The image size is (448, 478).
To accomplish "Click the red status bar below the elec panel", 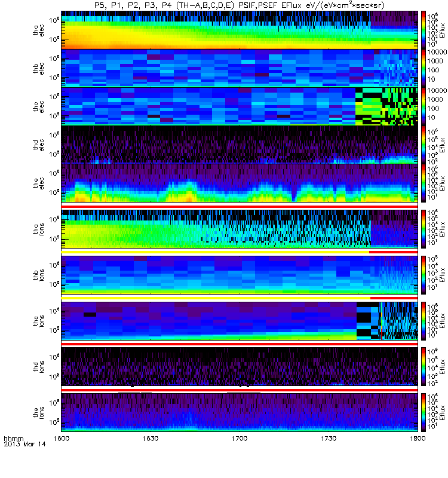I will 240,207.
